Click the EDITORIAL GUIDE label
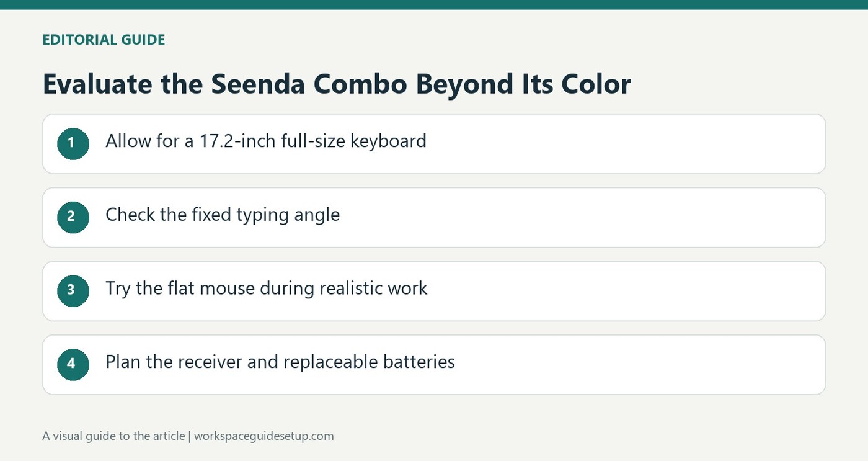The width and height of the screenshot is (868, 461). [x=104, y=40]
